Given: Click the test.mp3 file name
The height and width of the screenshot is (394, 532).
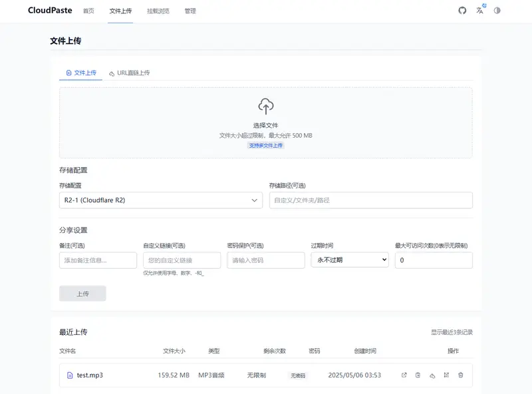Looking at the screenshot, I should click(90, 375).
